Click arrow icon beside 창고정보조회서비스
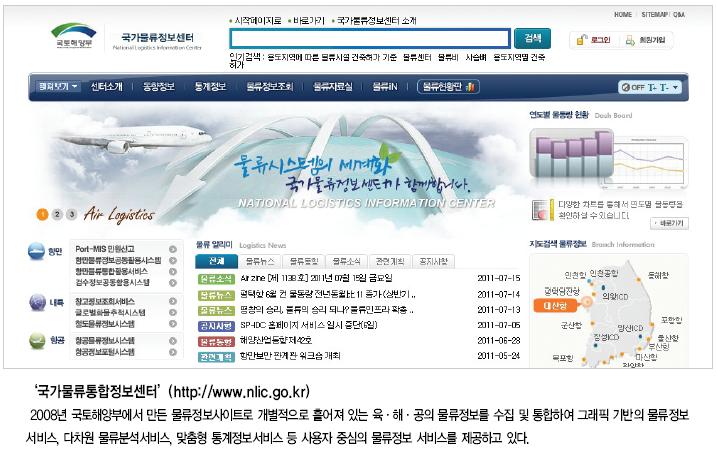Image resolution: width=716 pixels, height=459 pixels. pos(173,301)
